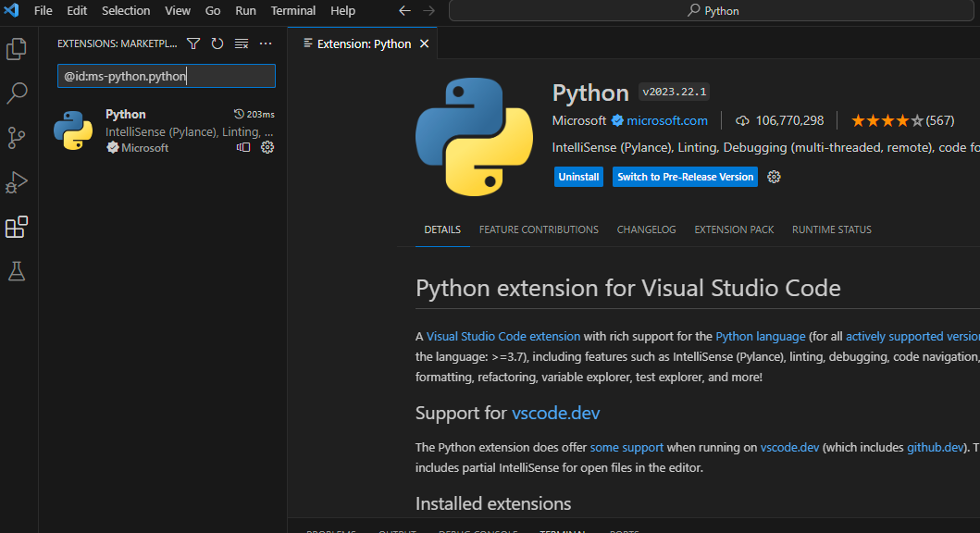The width and height of the screenshot is (980, 533).
Task: Clear extensions search results
Action: (242, 43)
